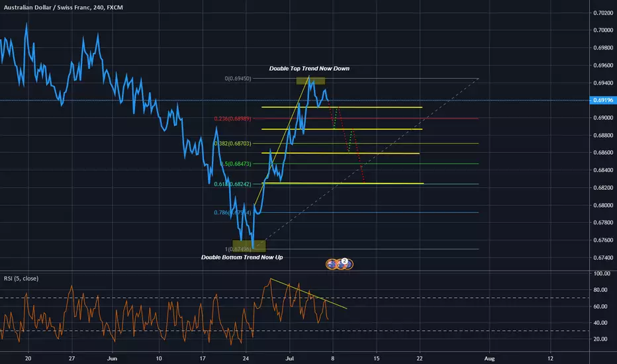Click the Jun date label on time axis
Image resolution: width=617 pixels, height=364 pixels.
tap(112, 359)
